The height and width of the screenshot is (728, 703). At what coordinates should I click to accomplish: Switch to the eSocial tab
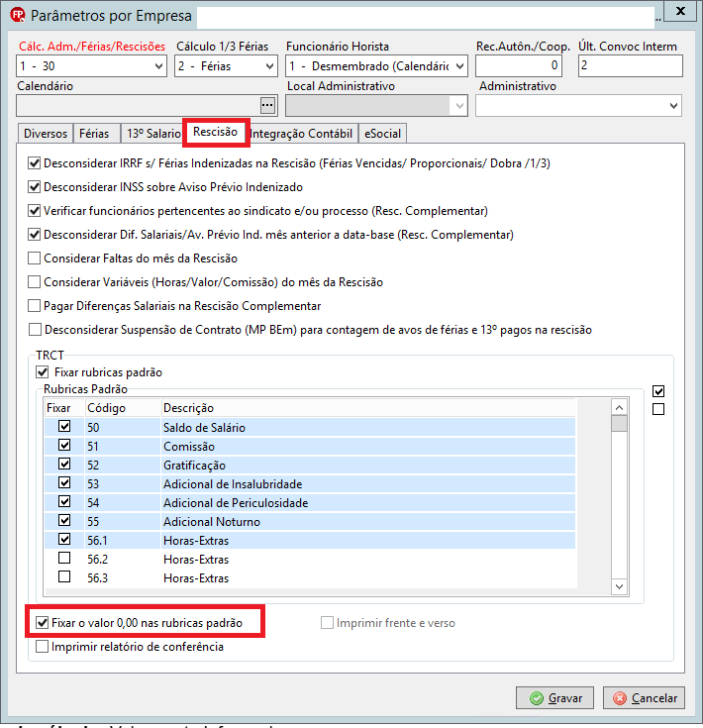(383, 134)
